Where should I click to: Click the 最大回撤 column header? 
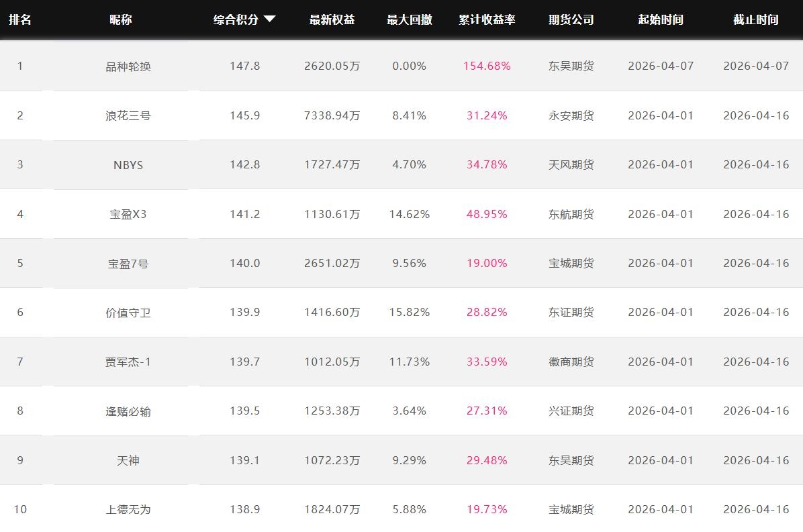pos(409,19)
